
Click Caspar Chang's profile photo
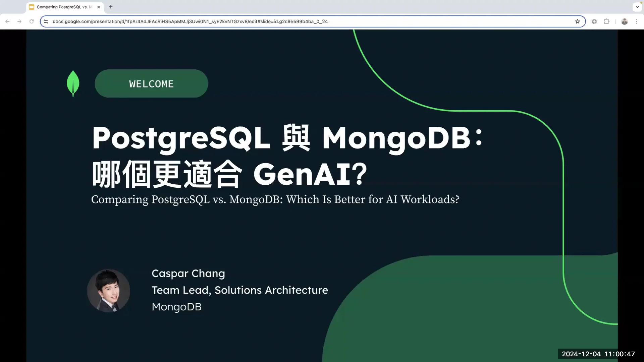pyautogui.click(x=108, y=290)
